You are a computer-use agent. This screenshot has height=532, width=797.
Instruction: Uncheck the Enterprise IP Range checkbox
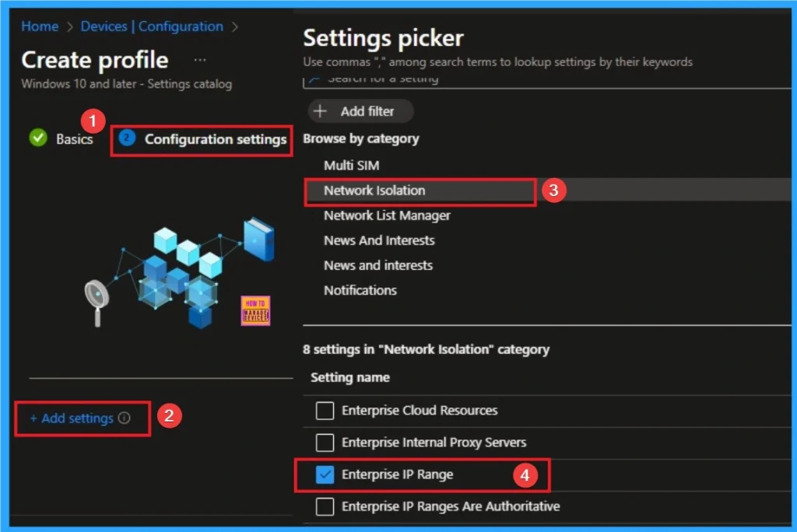click(325, 474)
